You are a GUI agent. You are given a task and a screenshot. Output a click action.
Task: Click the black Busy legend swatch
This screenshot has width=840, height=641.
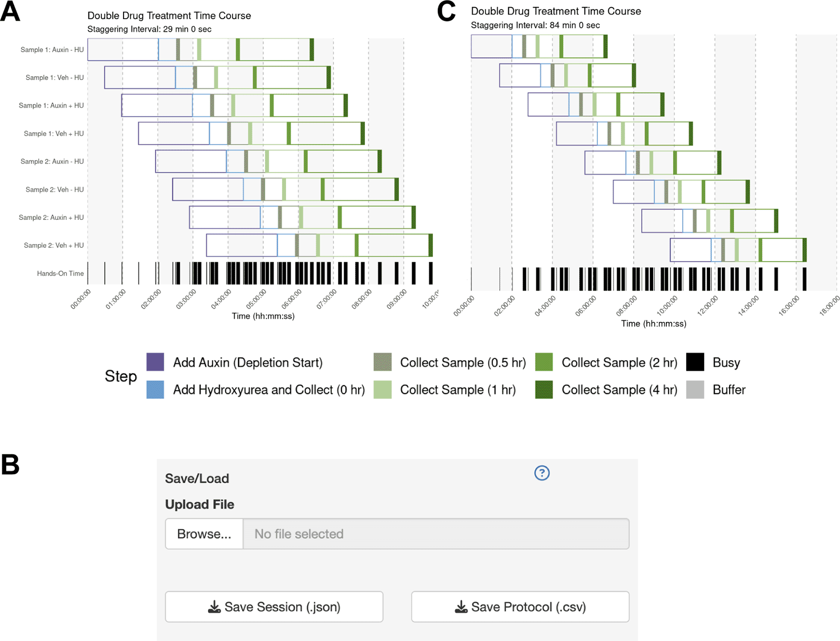click(695, 362)
